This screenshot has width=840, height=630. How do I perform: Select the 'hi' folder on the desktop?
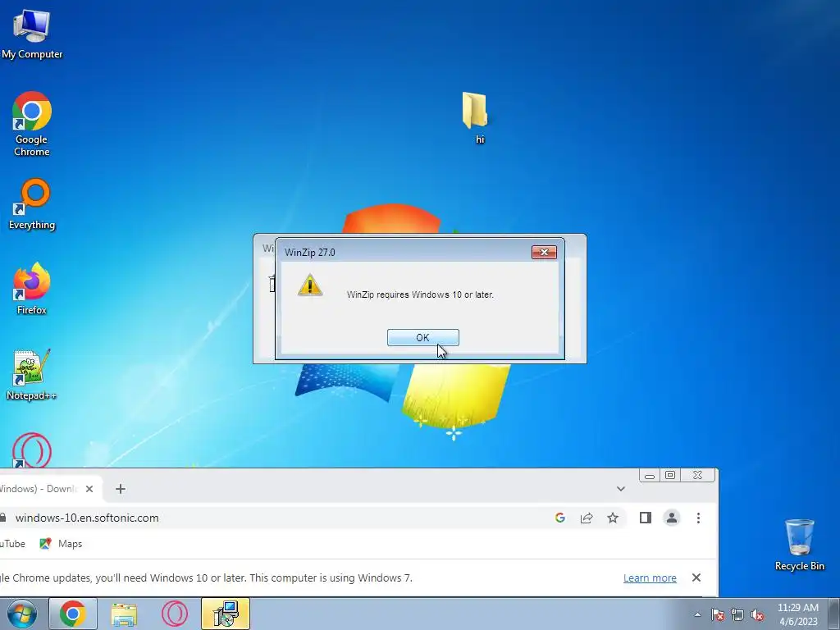tap(475, 117)
